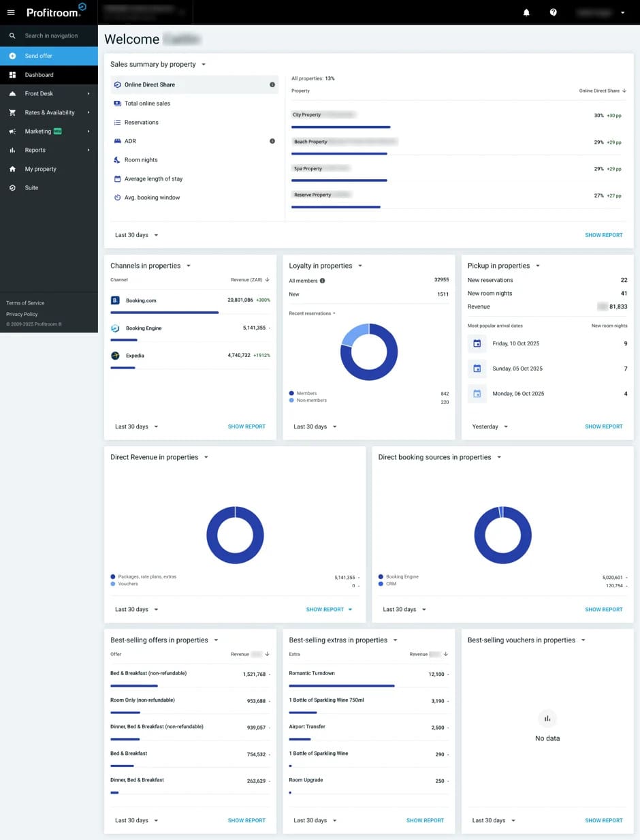
Task: Select Total online sales metric
Action: click(147, 104)
